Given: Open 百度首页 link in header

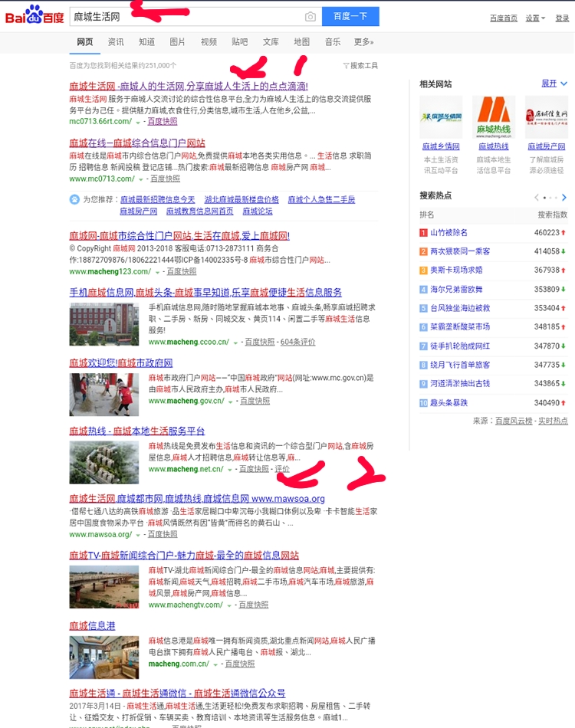Looking at the screenshot, I should 504,18.
